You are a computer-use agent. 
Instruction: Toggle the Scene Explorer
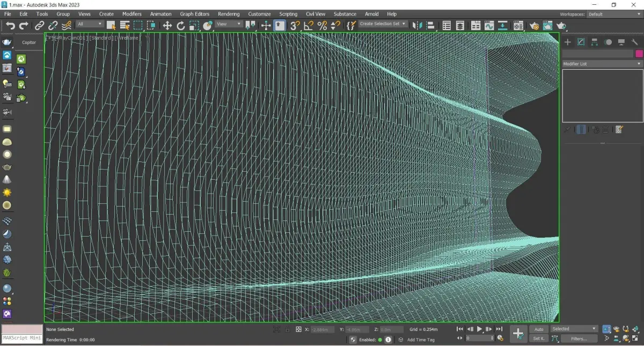pyautogui.click(x=447, y=25)
